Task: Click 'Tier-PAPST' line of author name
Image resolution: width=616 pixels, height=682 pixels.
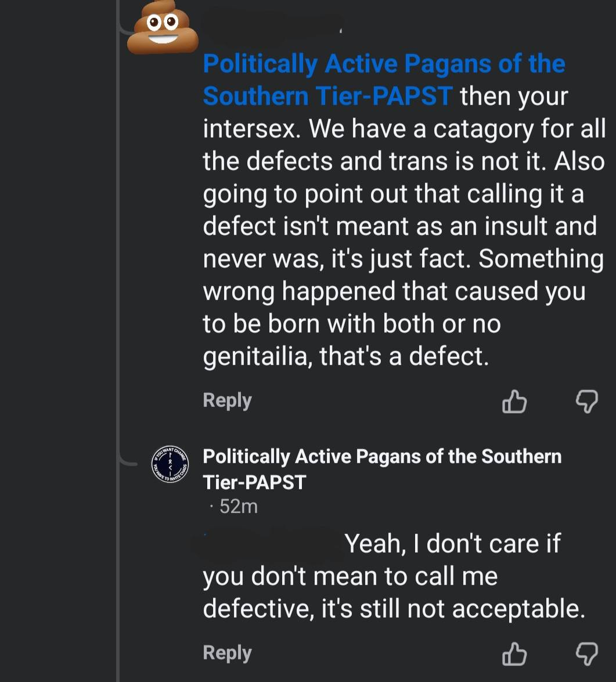Action: pos(254,482)
